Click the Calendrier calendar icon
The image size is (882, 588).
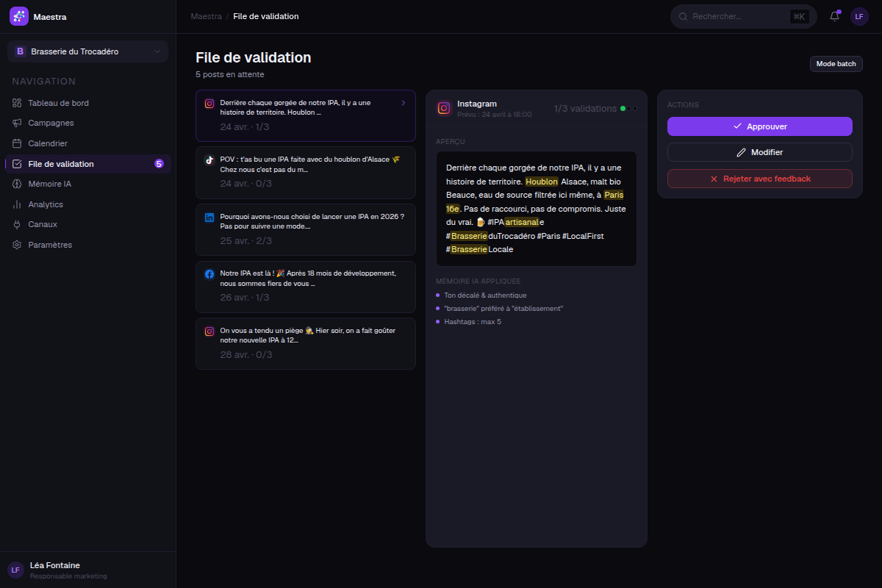click(x=17, y=143)
